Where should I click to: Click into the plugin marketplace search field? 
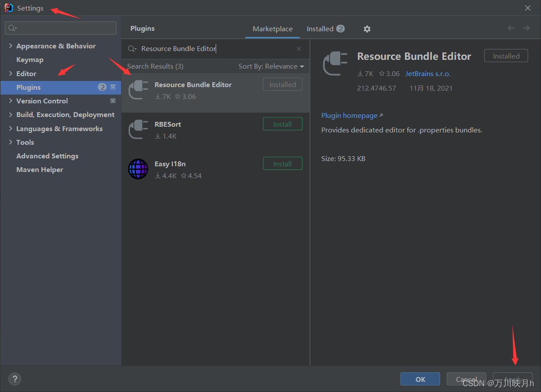tap(216, 49)
